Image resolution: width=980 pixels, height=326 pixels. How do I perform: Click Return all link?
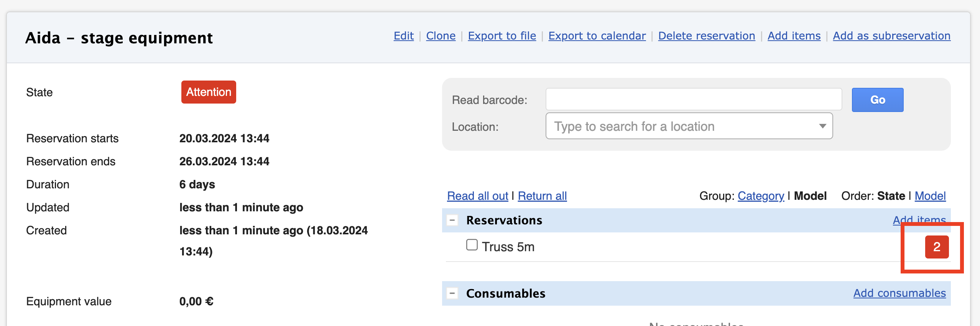click(x=542, y=196)
